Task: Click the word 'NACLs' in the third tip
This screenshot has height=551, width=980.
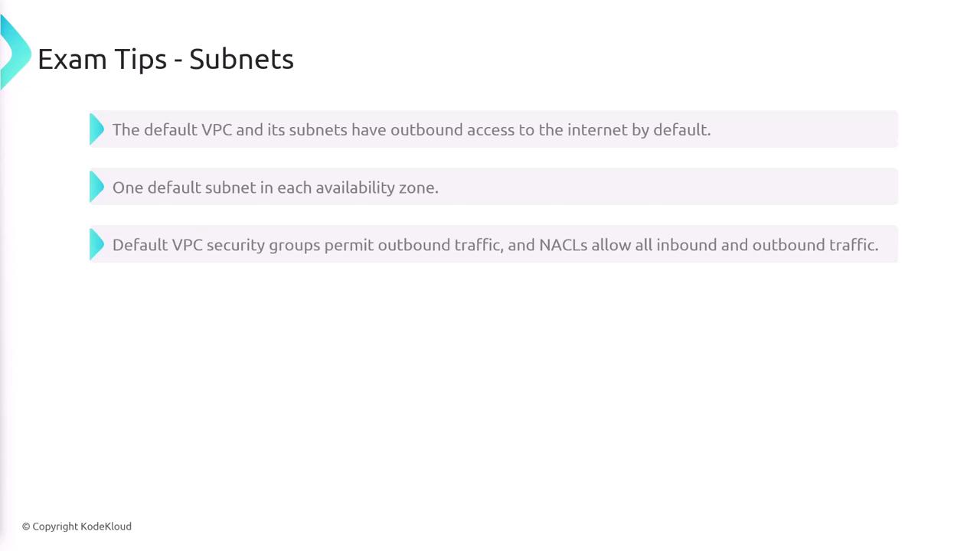Action: [x=563, y=245]
